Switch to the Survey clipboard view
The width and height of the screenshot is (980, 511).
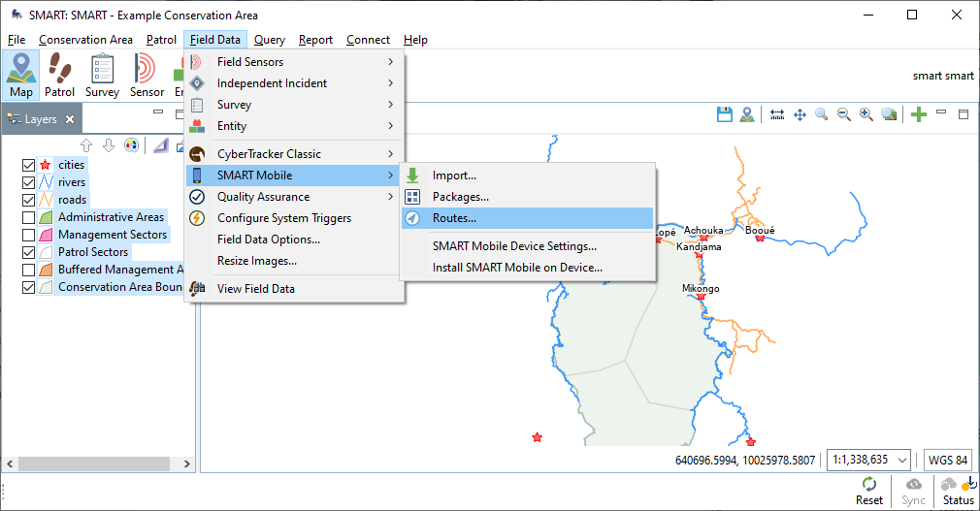pos(102,75)
